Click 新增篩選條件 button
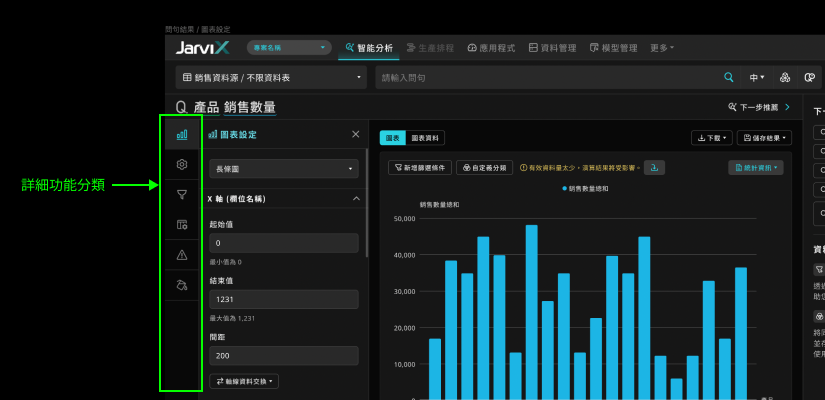The height and width of the screenshot is (400, 825). pos(420,168)
